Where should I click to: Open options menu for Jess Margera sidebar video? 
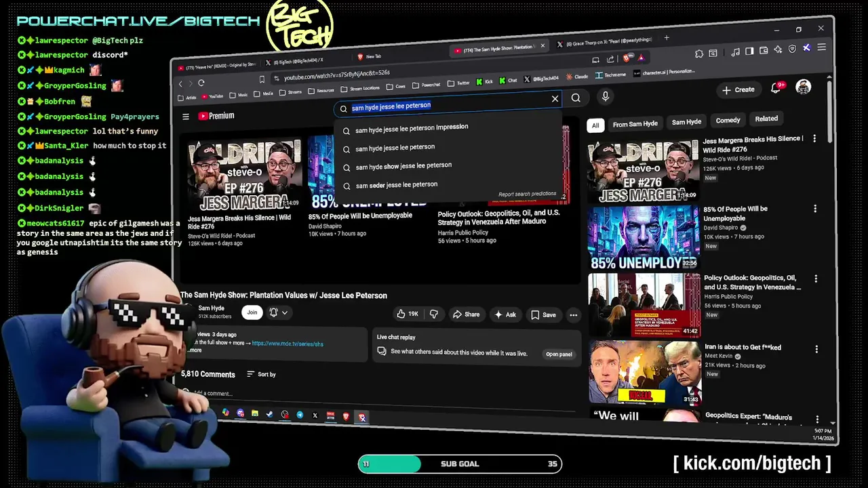pyautogui.click(x=814, y=139)
